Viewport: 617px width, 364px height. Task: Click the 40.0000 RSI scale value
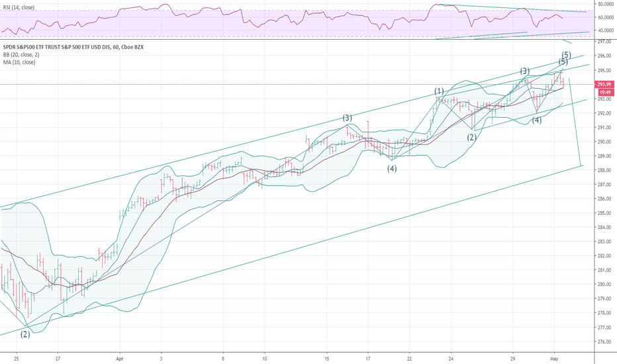click(606, 30)
